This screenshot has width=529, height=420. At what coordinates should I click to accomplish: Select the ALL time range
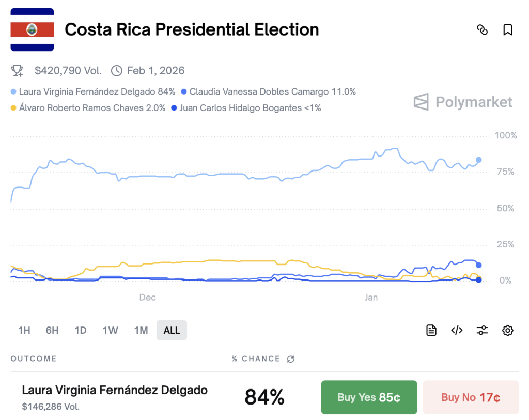coord(172,331)
